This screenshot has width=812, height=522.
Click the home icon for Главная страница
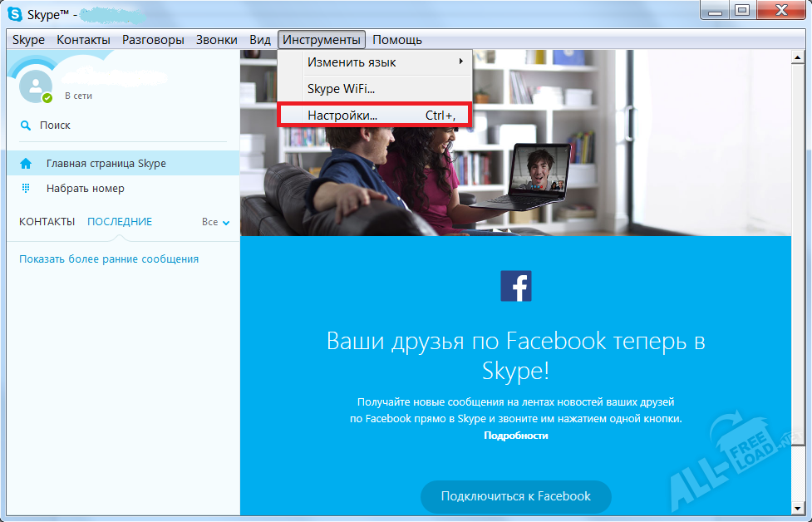tap(26, 164)
